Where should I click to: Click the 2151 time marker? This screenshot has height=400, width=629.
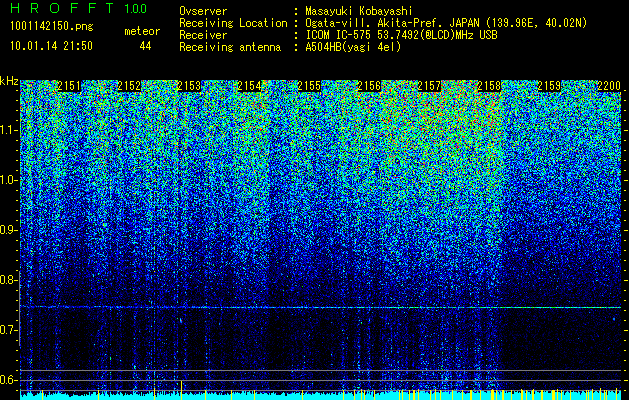[x=69, y=86]
